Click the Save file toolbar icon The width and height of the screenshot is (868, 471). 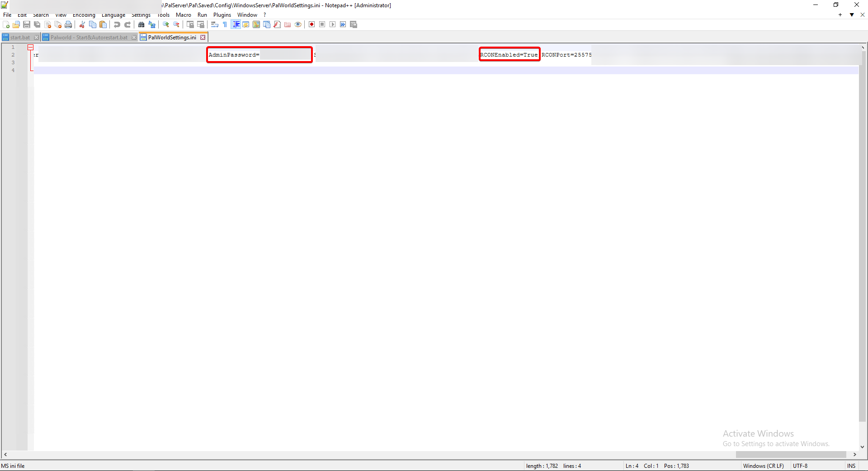tap(27, 24)
